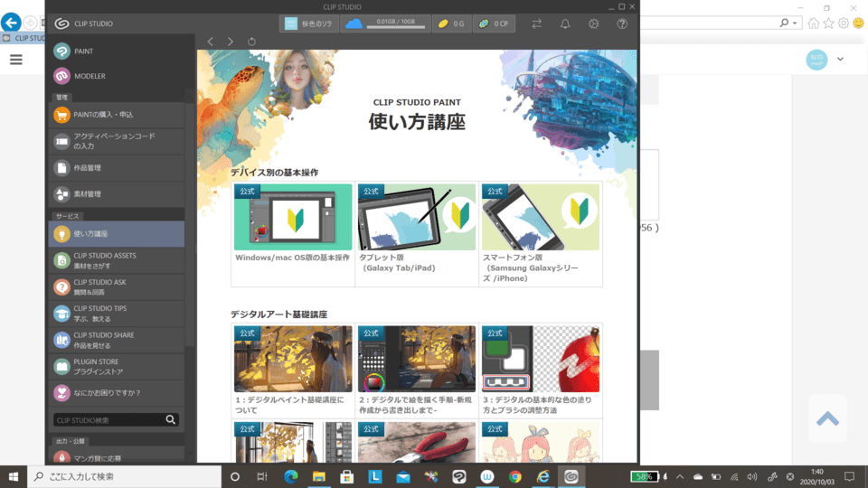Click the browser favorites star icon
Screen dimensions: 868x488
828,23
